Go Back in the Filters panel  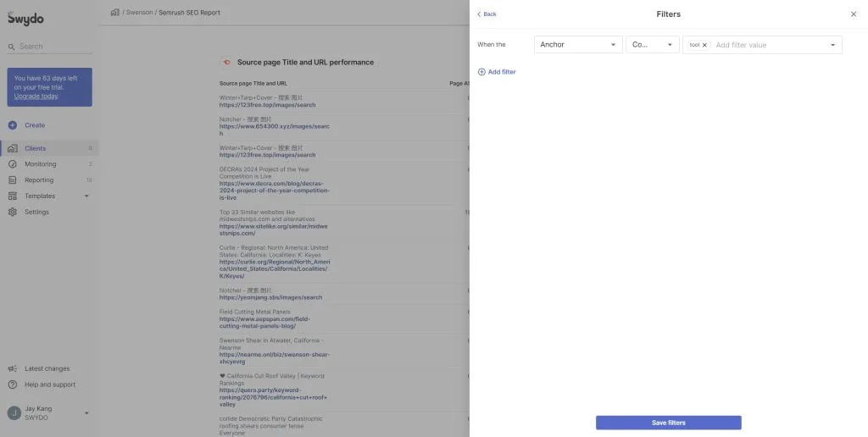coord(487,14)
